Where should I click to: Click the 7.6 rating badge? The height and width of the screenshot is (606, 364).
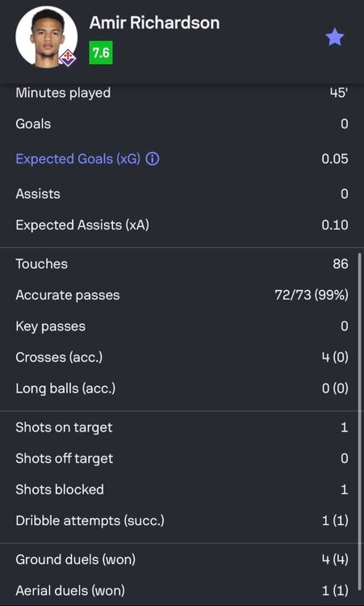(x=101, y=53)
